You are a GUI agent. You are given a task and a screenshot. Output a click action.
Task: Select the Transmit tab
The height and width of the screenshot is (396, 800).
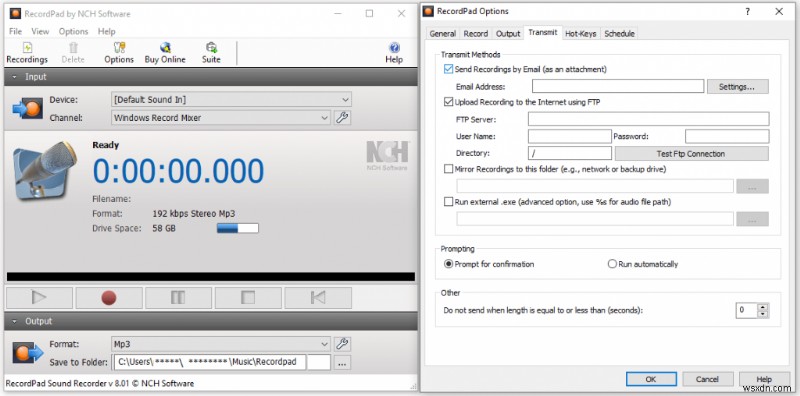point(543,33)
